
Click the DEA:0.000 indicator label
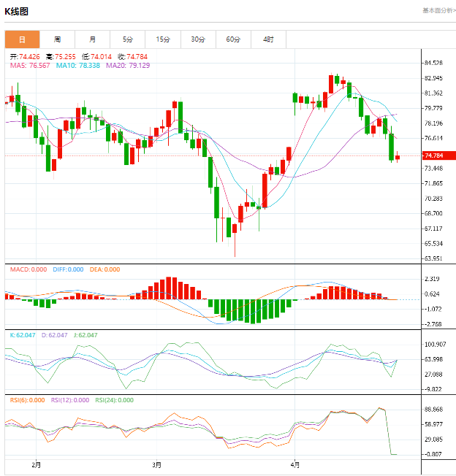point(104,269)
